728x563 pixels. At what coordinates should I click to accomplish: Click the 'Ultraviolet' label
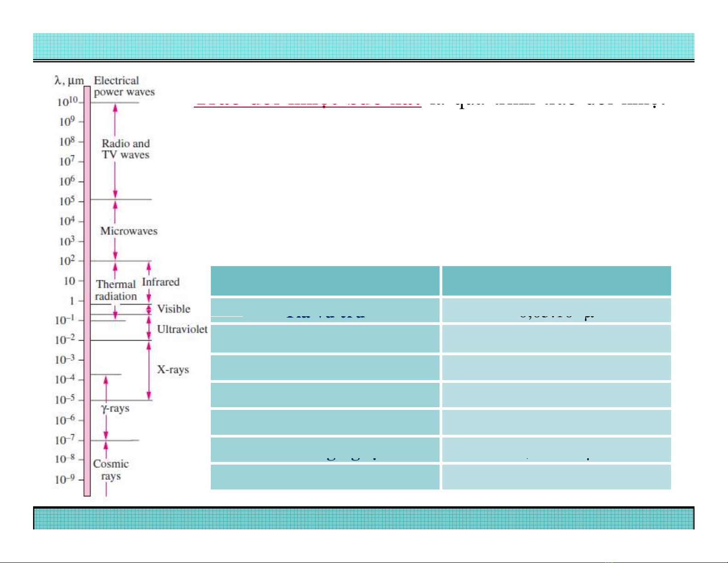point(182,329)
